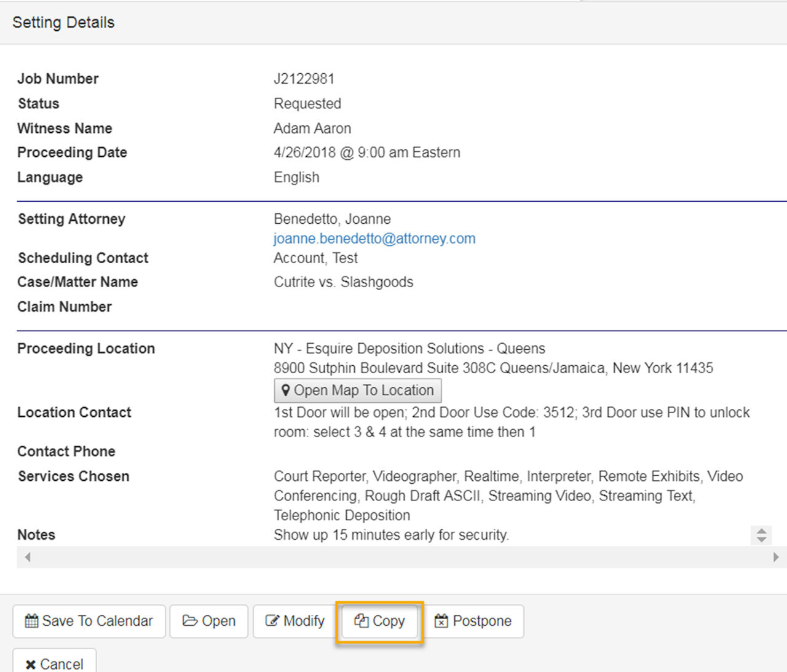This screenshot has width=787, height=672.
Task: Click the Setting Details header title
Action: click(63, 23)
